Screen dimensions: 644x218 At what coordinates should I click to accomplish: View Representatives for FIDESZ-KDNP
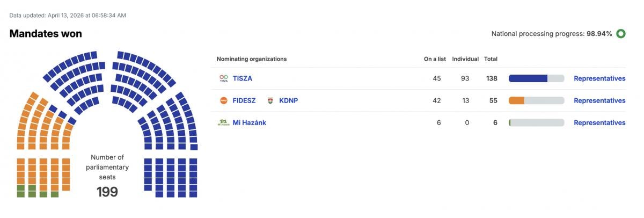[x=599, y=100]
